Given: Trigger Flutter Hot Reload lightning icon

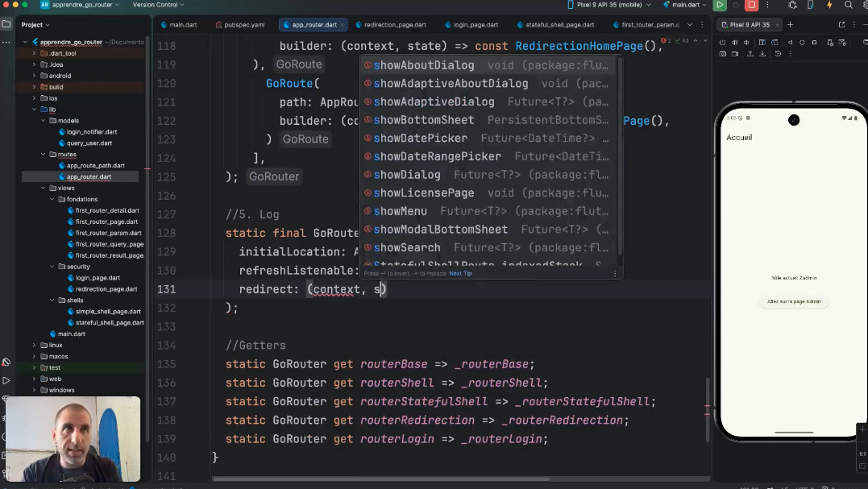Looking at the screenshot, I should coord(829,5).
